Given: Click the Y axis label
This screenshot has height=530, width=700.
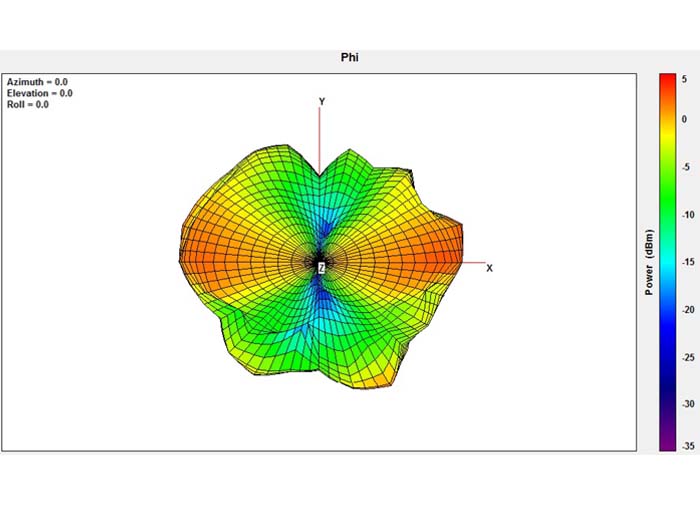Looking at the screenshot, I should tap(321, 101).
